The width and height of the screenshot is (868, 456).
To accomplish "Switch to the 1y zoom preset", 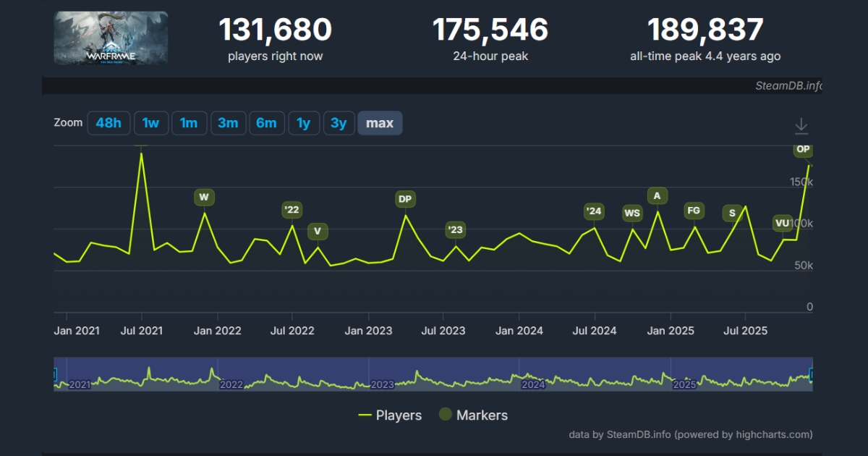I will click(304, 123).
